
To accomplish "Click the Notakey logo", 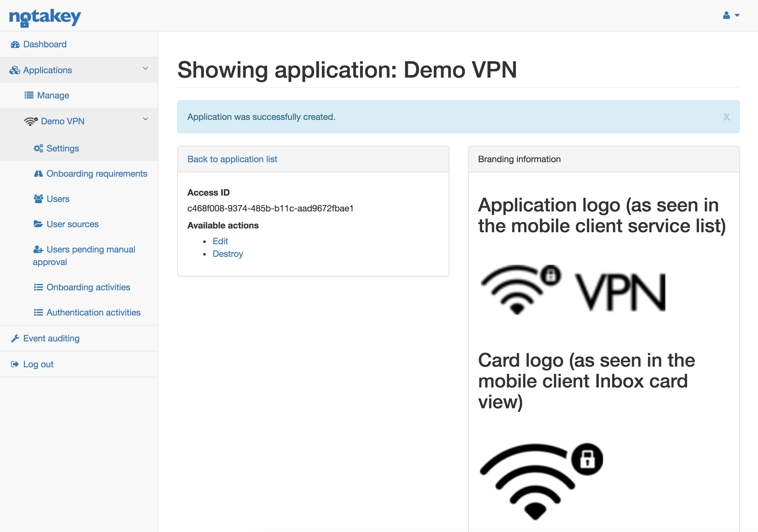I will (x=45, y=17).
